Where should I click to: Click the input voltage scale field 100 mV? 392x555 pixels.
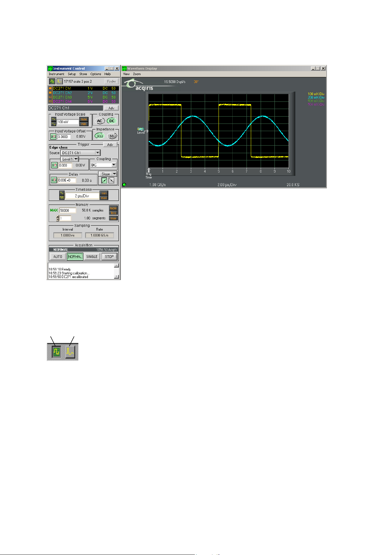[68, 122]
